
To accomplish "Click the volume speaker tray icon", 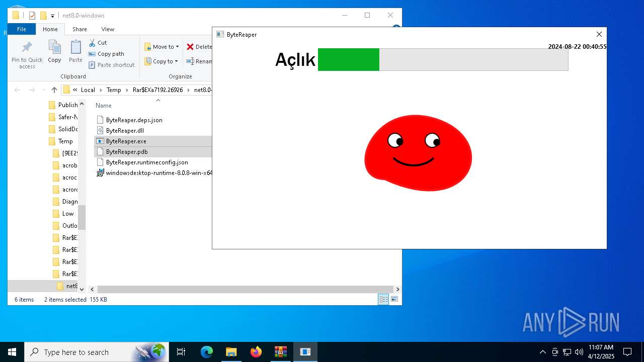I will click(579, 352).
